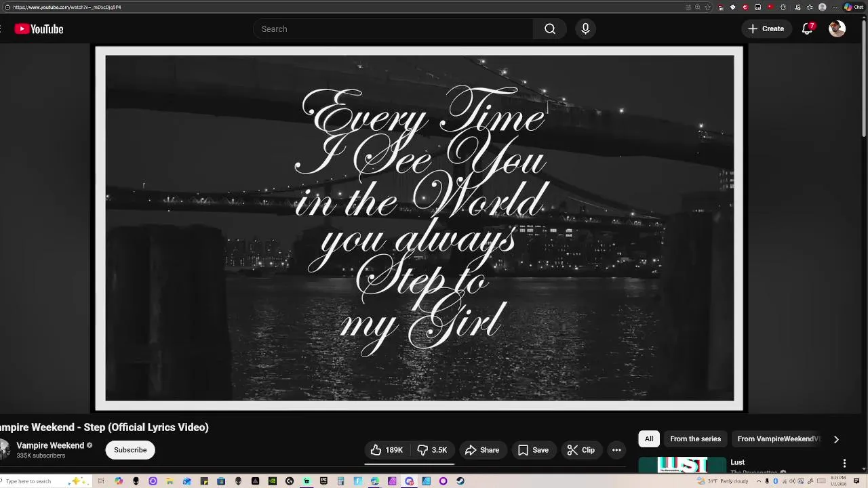The image size is (868, 488).
Task: Open the Create menu button
Action: tap(766, 28)
